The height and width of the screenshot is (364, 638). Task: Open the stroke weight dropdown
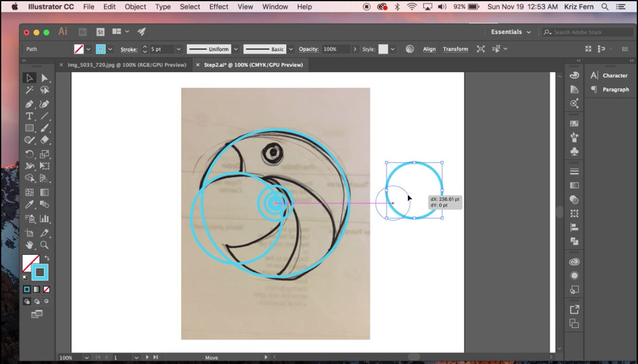tap(179, 49)
